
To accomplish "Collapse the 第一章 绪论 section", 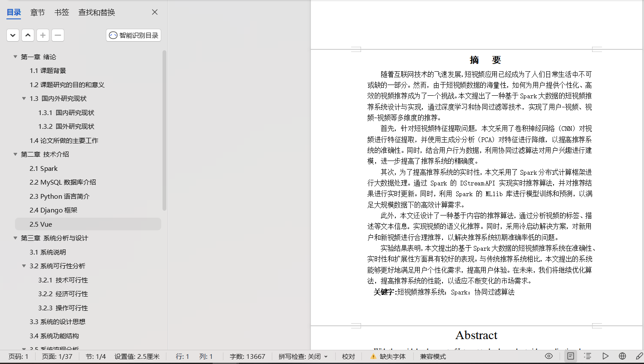I will pyautogui.click(x=15, y=57).
